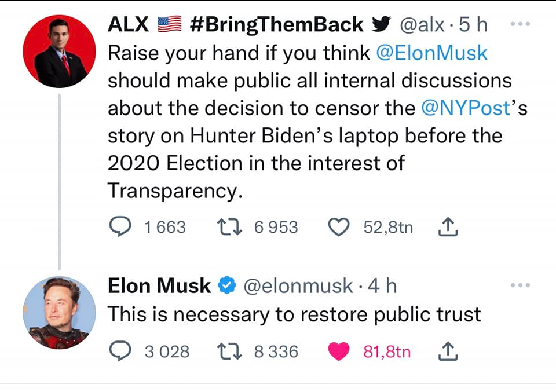Screen dimensions: 556x392
Task: Open the @elonmusk handle profile
Action: 297,285
